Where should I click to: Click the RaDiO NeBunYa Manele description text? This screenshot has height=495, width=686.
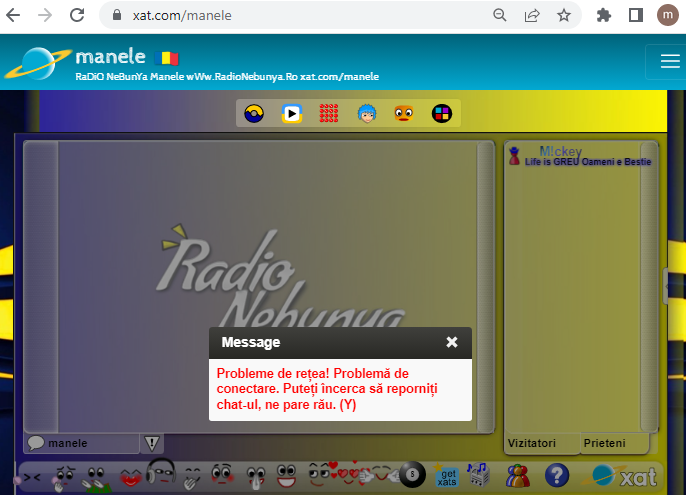[227, 77]
